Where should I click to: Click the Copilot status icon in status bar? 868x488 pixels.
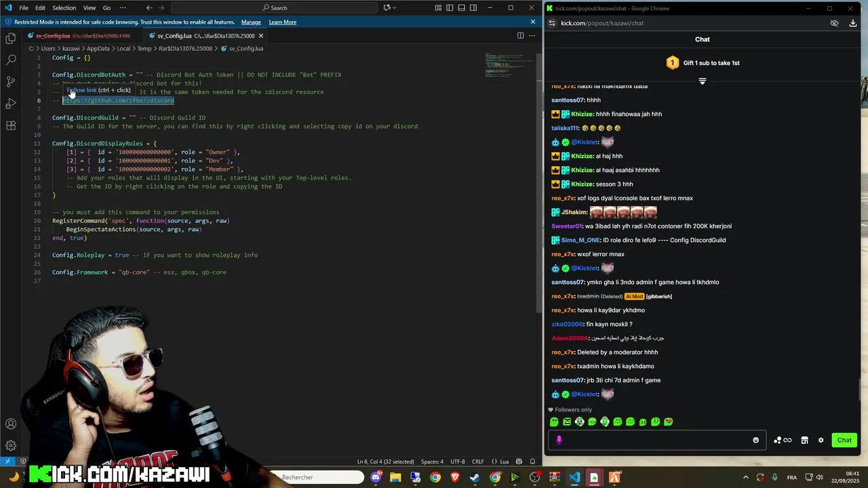(x=518, y=462)
